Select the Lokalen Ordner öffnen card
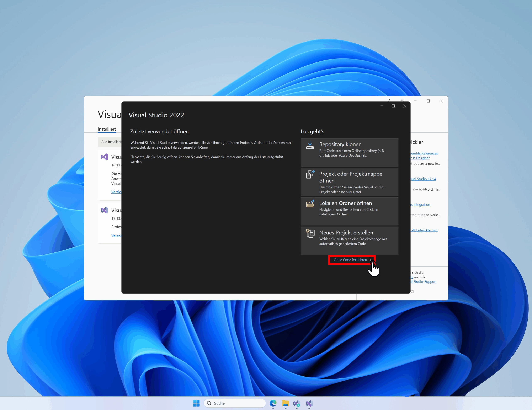The height and width of the screenshot is (410, 532). coord(349,211)
